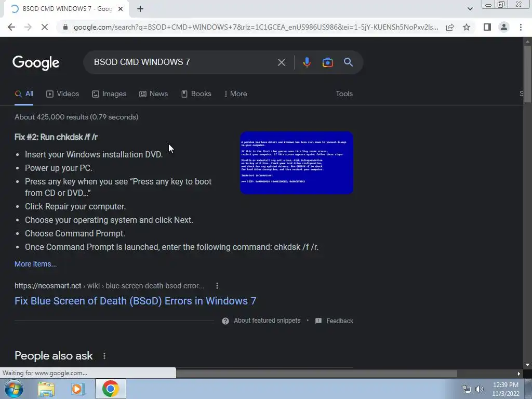Click the vertical scrollbar thumb
This screenshot has height=399, width=532.
(527, 73)
